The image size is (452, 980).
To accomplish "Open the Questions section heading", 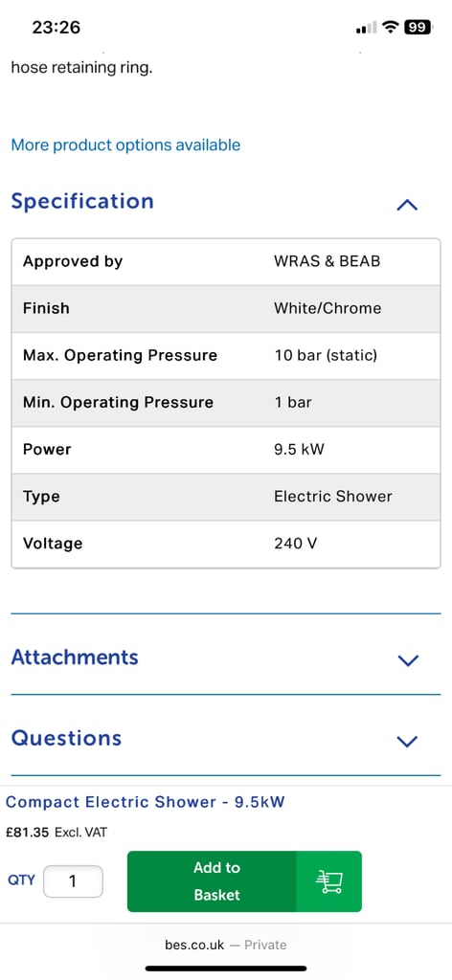I will pyautogui.click(x=66, y=738).
